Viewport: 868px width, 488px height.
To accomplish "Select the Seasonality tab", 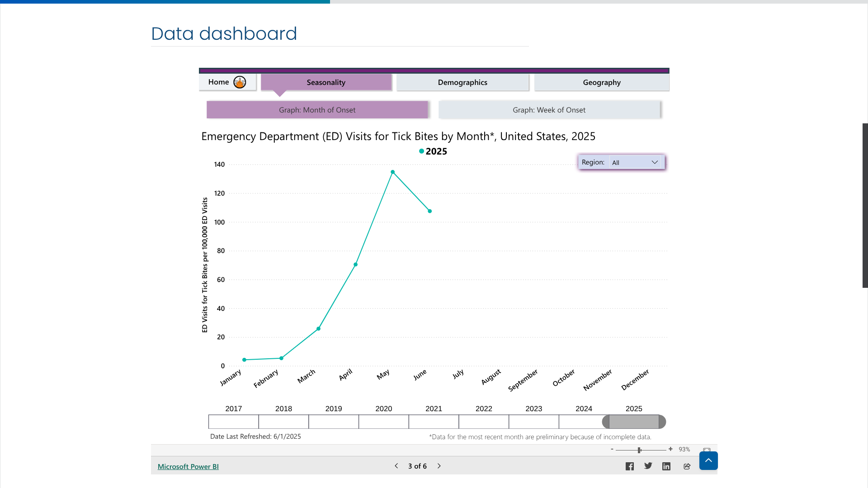I will 325,82.
